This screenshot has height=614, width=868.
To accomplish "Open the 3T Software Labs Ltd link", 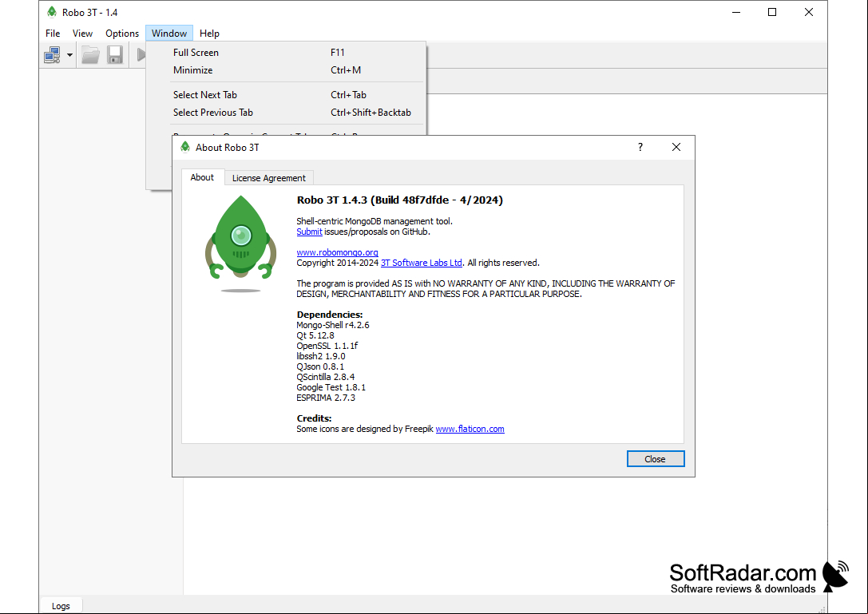I will tap(422, 263).
